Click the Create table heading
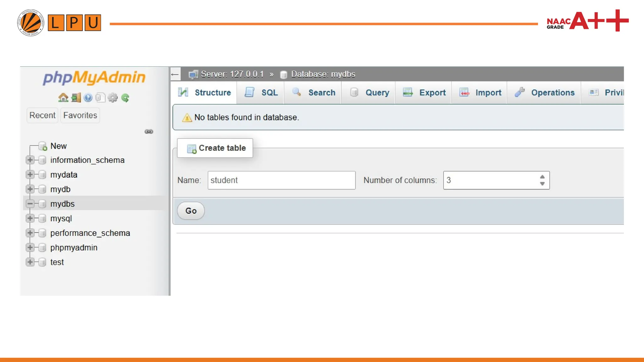Viewport: 644px width, 362px height. pyautogui.click(x=222, y=148)
